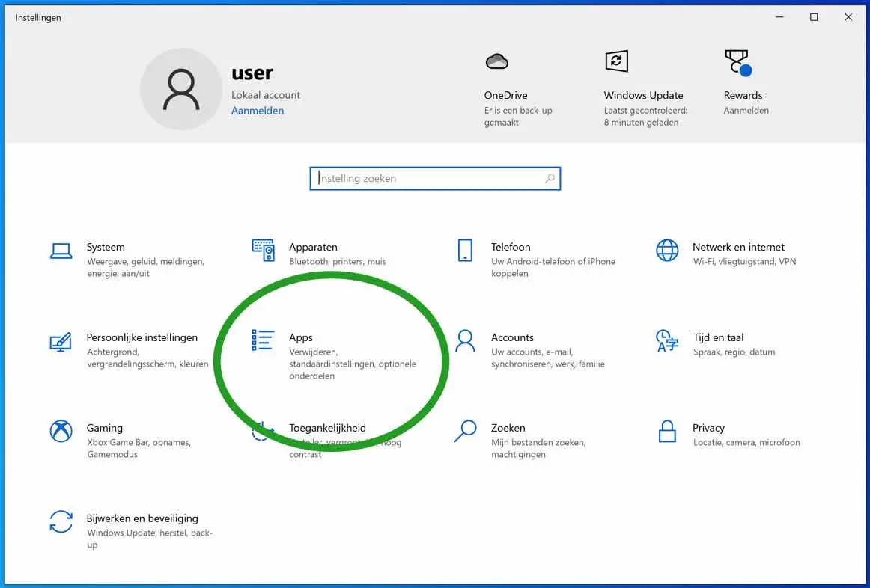Click 'Xbox Game Bar, opnames, Gamemodus' text
This screenshot has height=588, width=870.
(x=139, y=448)
